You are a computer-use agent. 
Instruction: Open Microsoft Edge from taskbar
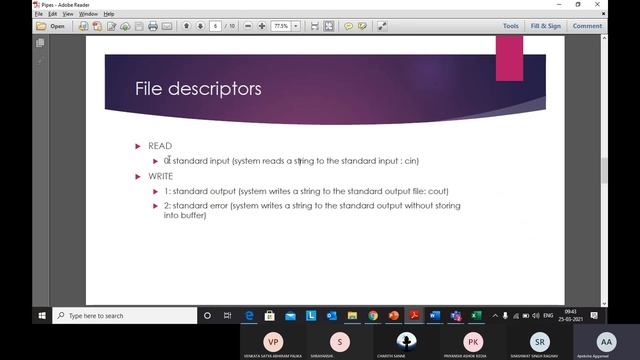249,316
